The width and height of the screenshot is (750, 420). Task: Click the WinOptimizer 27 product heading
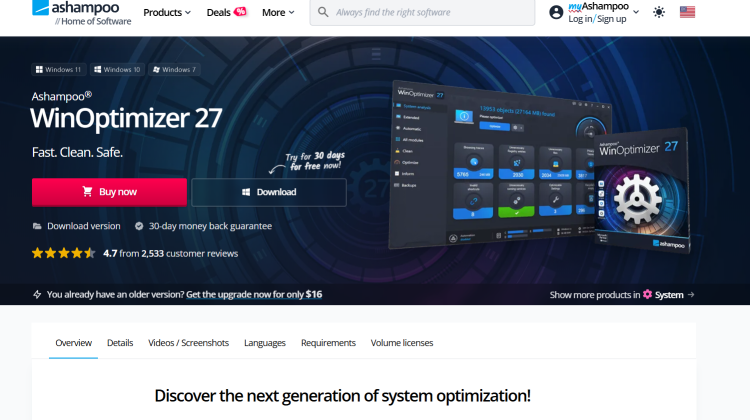126,118
